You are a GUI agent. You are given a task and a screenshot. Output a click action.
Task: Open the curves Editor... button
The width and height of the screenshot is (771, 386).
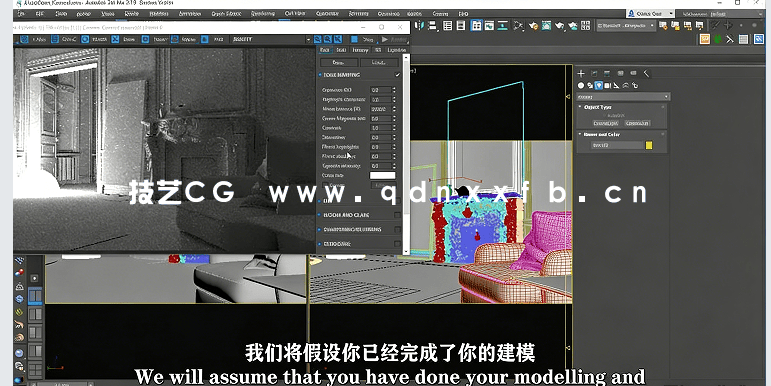click(384, 185)
